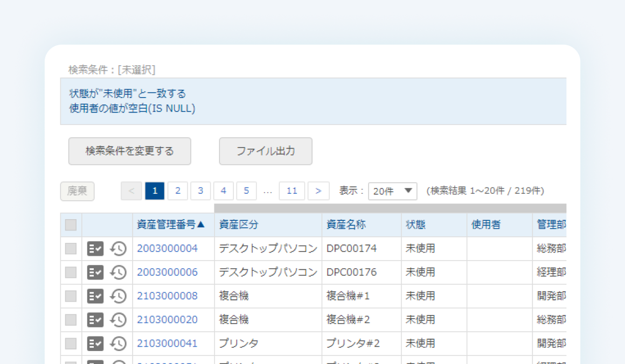Click the horizontal scrollbar above the table
This screenshot has height=364, width=625.
point(390,208)
